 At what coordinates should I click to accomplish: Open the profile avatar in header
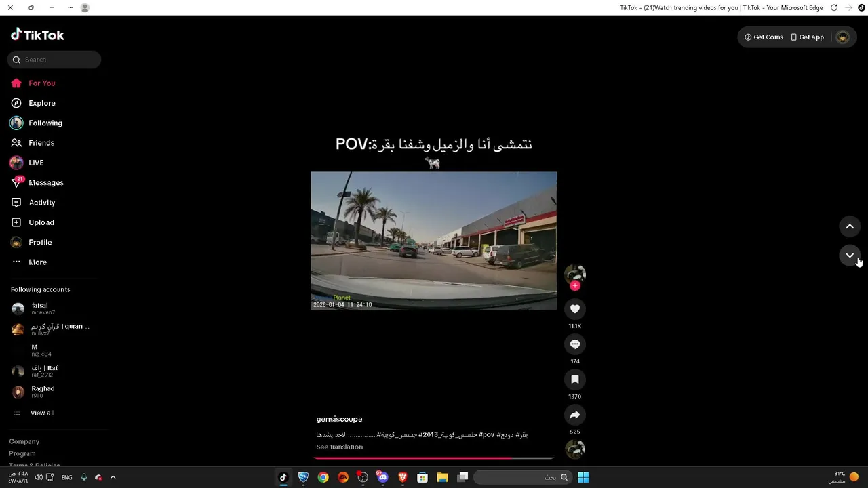coord(843,37)
